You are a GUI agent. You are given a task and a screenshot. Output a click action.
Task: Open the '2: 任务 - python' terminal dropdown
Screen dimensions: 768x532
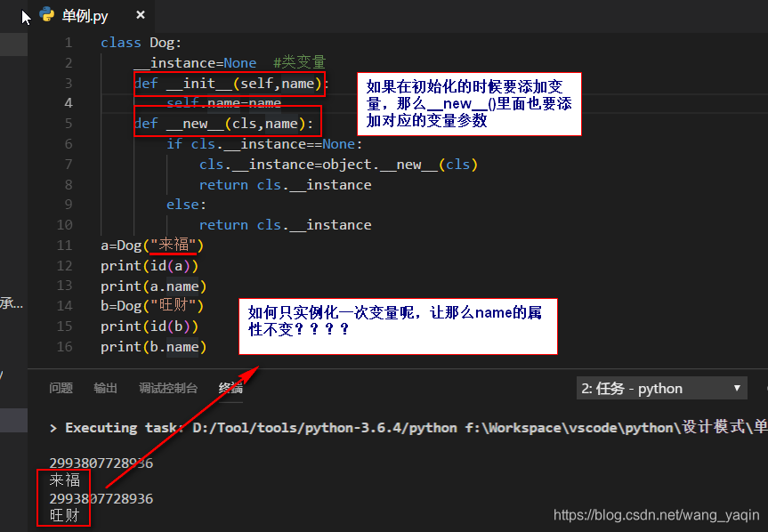coord(662,388)
